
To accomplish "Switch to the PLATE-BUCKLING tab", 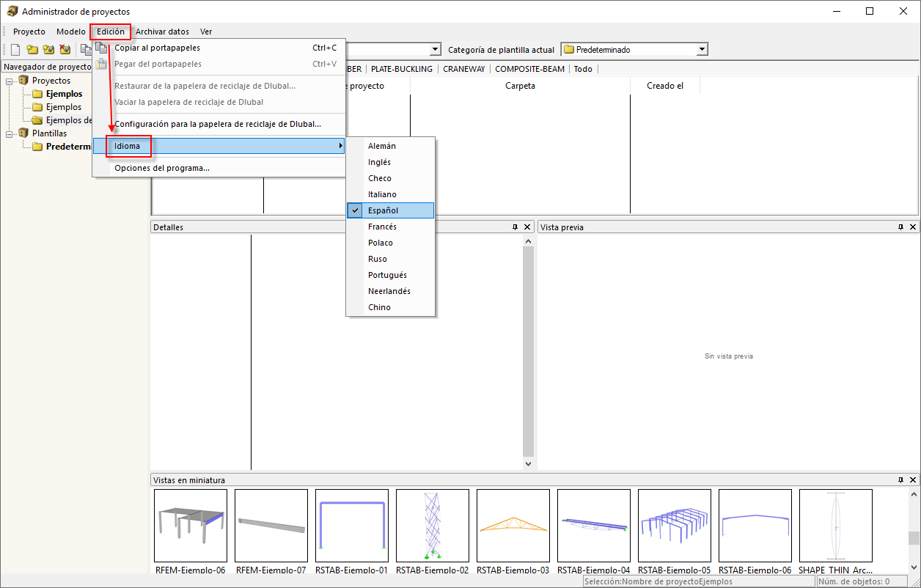I will point(402,69).
